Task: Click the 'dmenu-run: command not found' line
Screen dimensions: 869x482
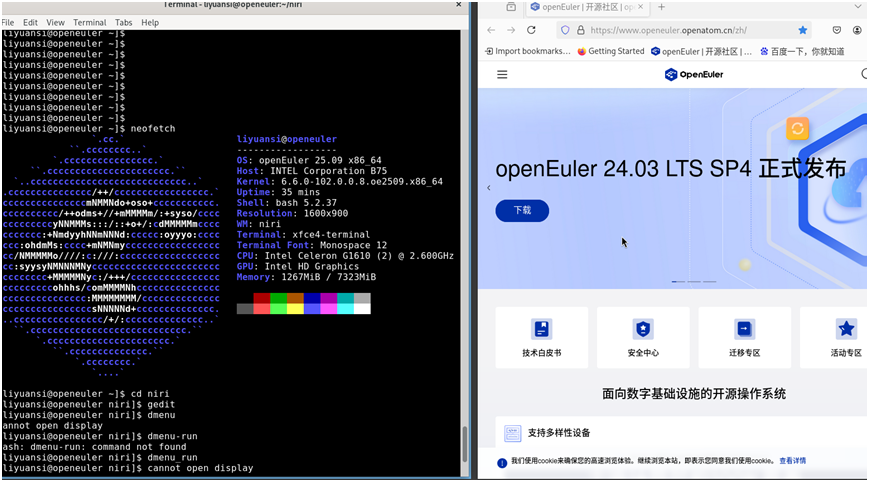Action: coord(94,447)
